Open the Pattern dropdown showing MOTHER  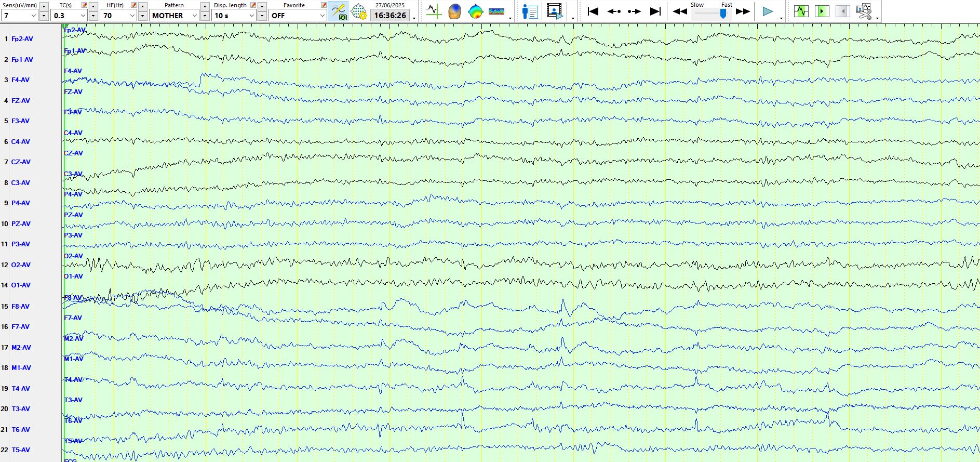[x=174, y=16]
